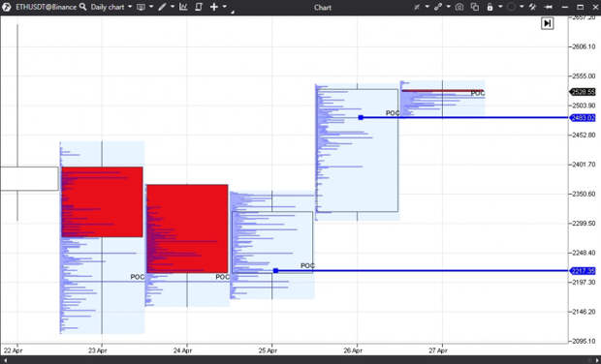The image size is (601, 364).
Task: Click the ETHUSDT@Binance instrument label
Action: (x=46, y=7)
